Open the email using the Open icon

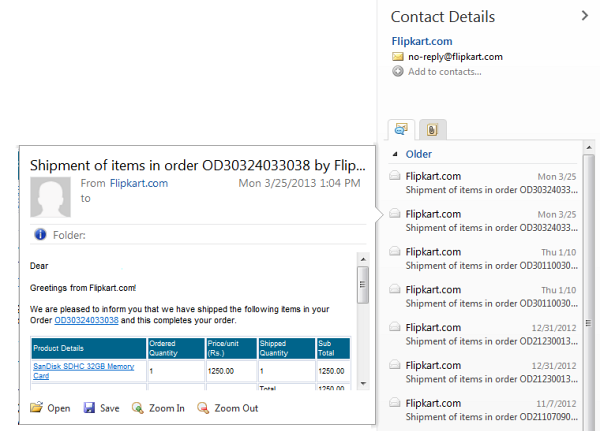pos(37,408)
